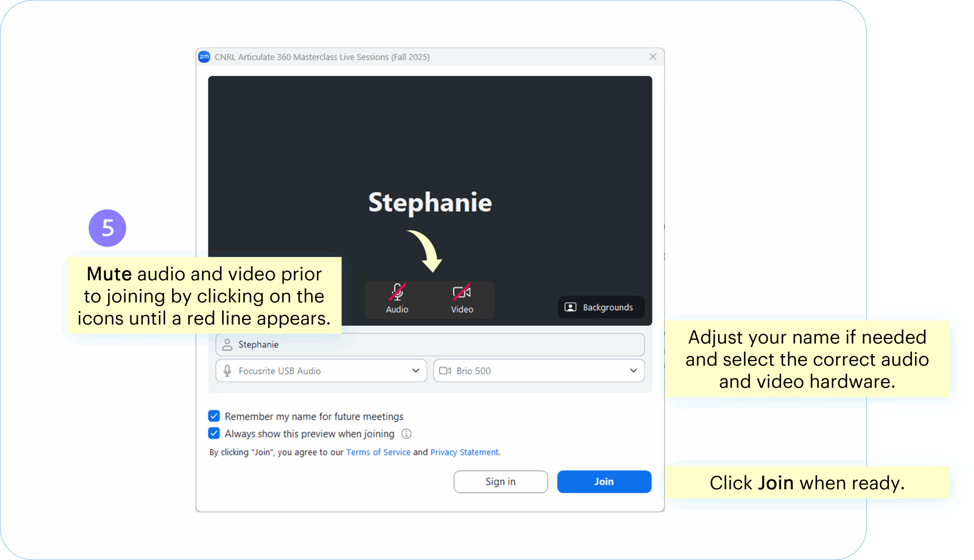This screenshot has height=560, width=974.
Task: Open the Terms of Service link
Action: tap(378, 452)
